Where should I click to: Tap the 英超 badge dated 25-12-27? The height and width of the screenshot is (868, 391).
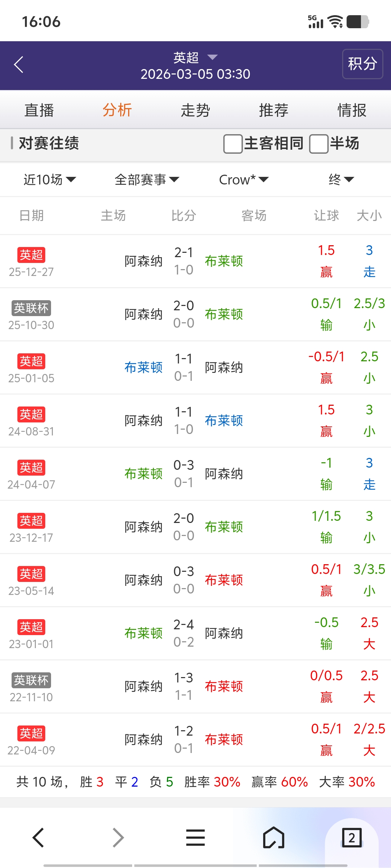31,255
